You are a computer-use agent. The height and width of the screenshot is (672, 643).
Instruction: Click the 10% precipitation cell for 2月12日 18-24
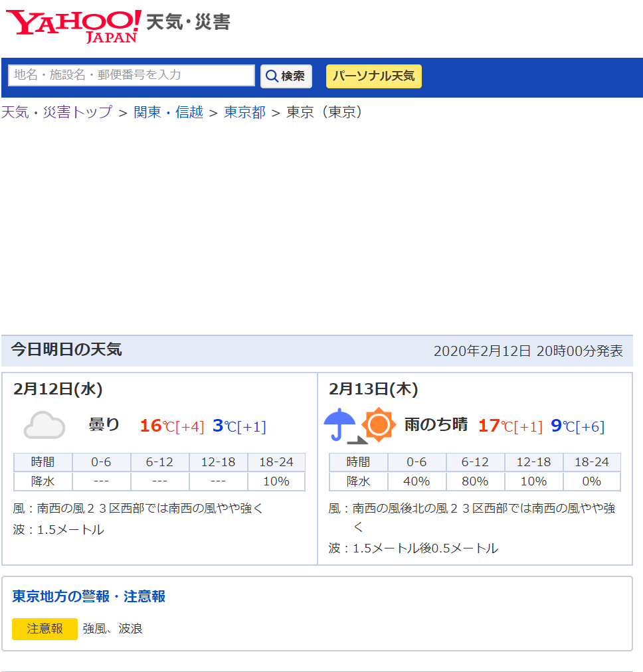click(x=276, y=481)
